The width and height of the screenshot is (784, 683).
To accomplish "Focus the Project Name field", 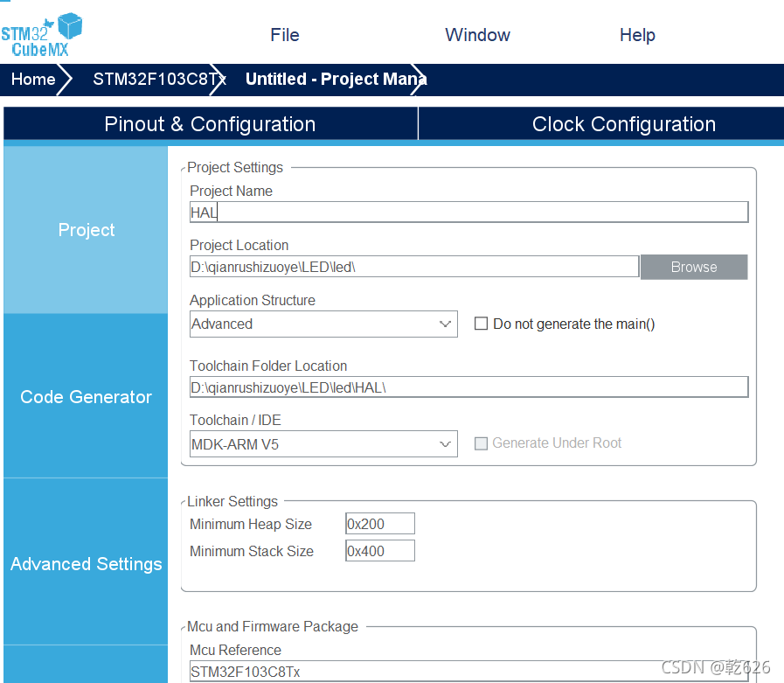I will point(468,213).
